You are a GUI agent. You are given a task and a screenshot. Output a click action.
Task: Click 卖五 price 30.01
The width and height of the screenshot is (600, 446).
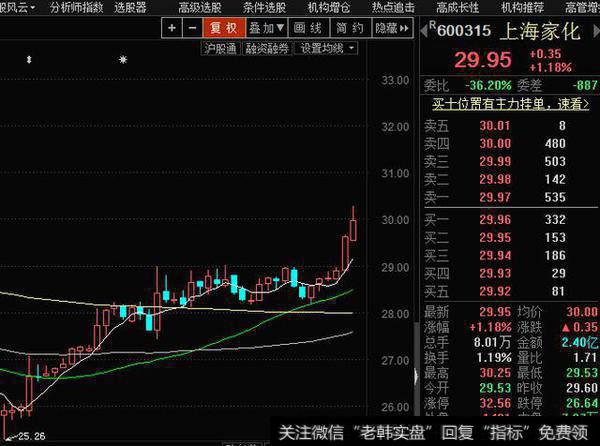pyautogui.click(x=495, y=126)
